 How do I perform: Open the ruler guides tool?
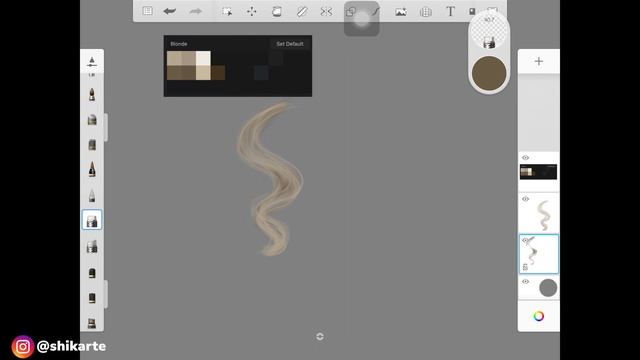coord(302,11)
